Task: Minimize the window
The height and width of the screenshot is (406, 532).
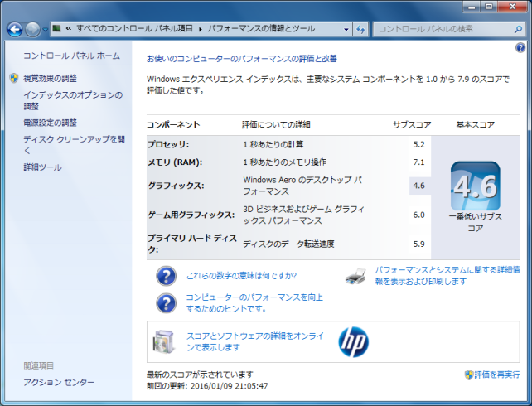Action: (x=472, y=6)
